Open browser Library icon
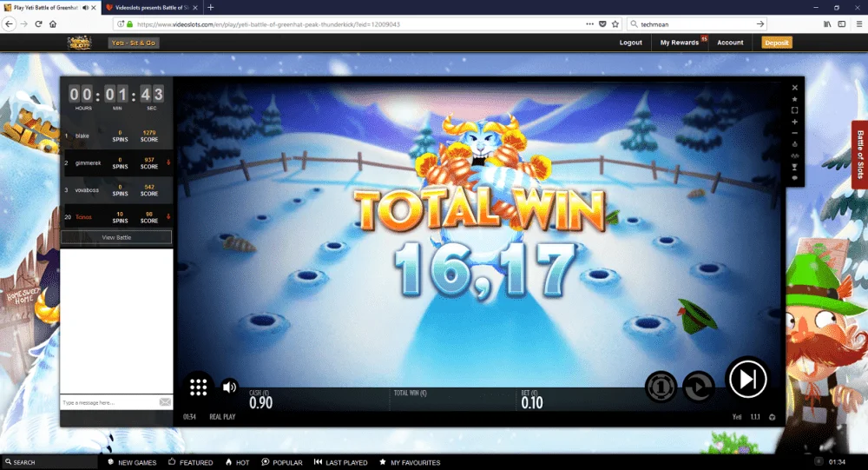The height and width of the screenshot is (470, 868). pos(827,24)
